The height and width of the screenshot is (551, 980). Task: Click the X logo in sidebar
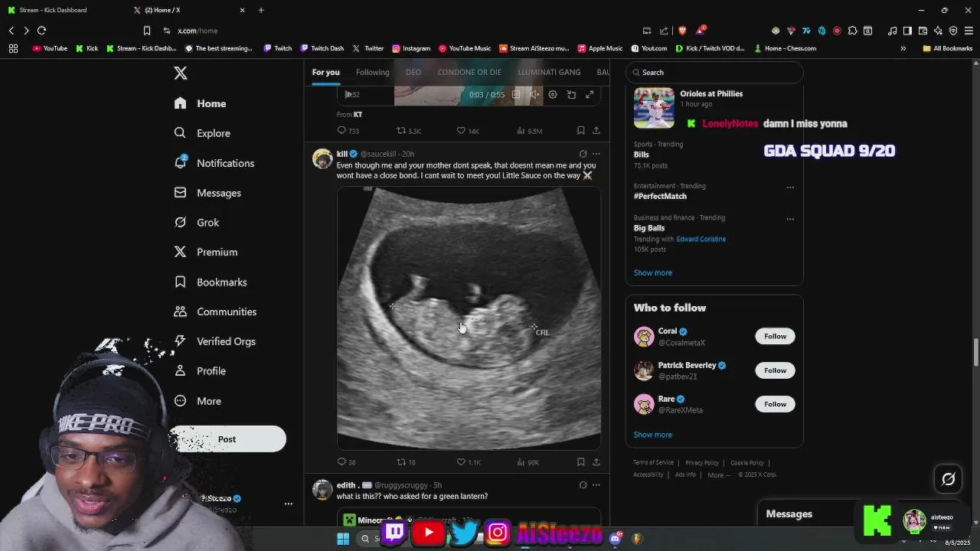point(181,73)
